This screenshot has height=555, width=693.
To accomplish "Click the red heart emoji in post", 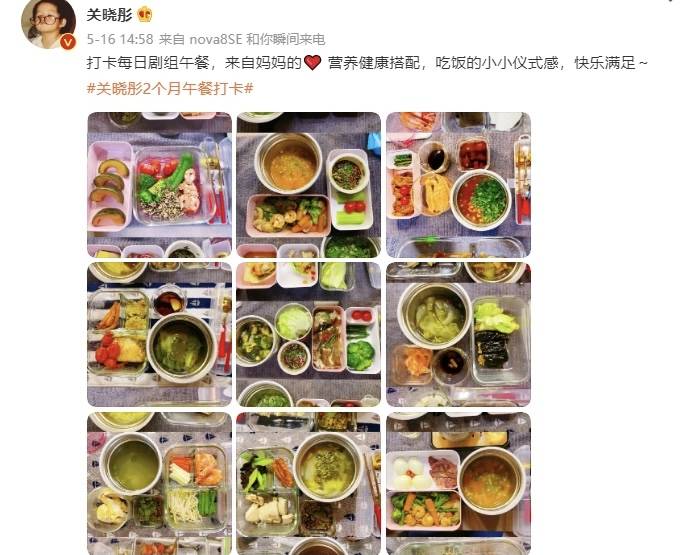I will pos(312,63).
